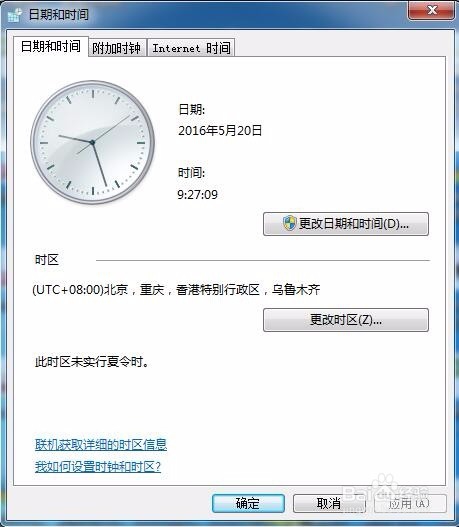Viewport: 459px width, 527px height.
Task: Cancel changes with the 取消 button
Action: (x=329, y=503)
